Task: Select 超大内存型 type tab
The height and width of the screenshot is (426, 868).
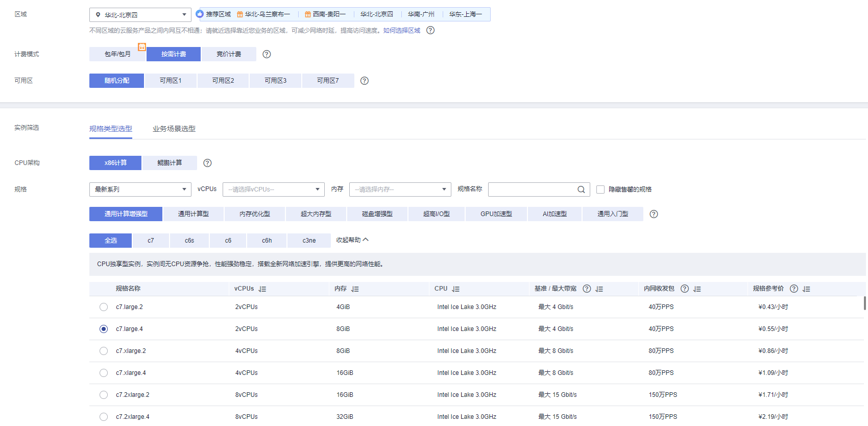Action: 316,214
